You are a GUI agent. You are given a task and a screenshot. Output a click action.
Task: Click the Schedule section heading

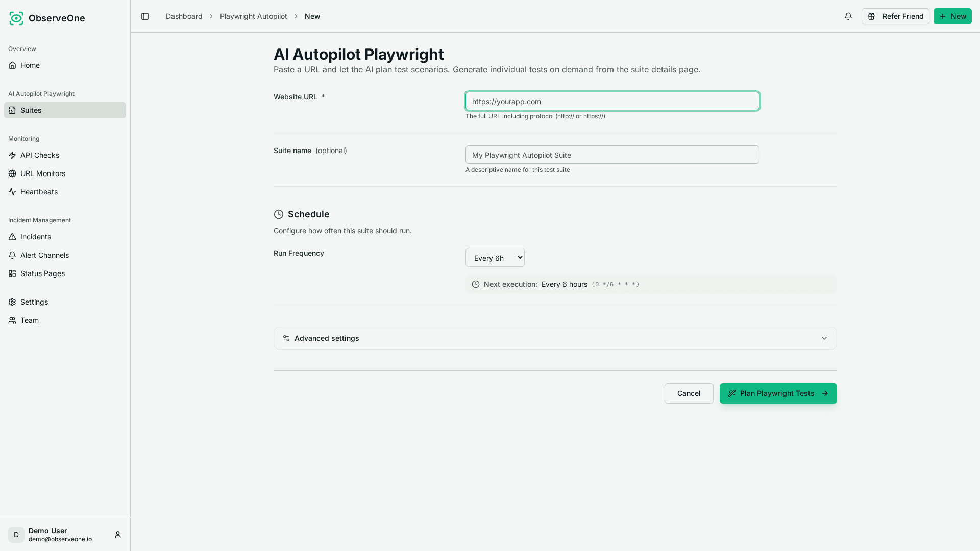[309, 214]
